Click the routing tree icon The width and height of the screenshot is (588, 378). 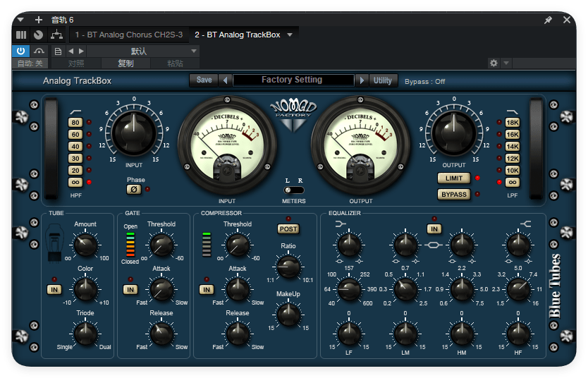56,35
